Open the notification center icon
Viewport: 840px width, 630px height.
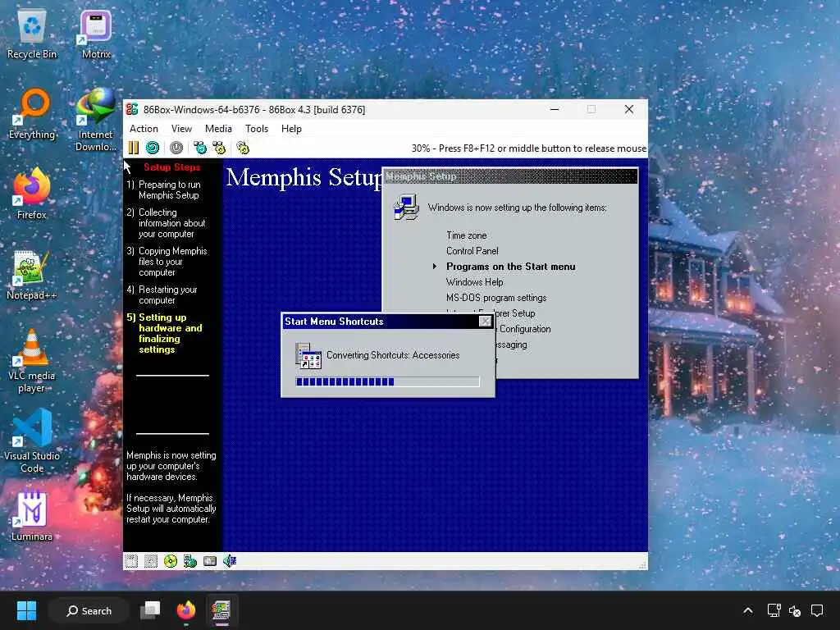817,610
